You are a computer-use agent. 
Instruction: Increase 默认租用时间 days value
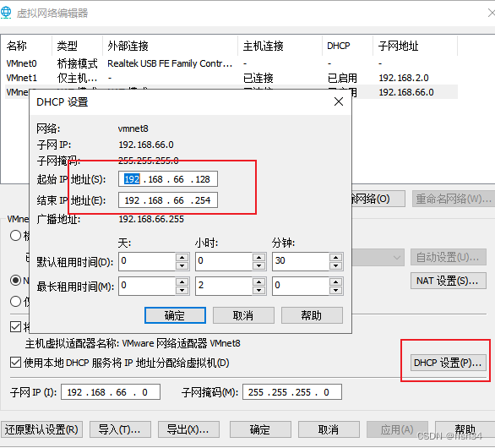point(182,257)
